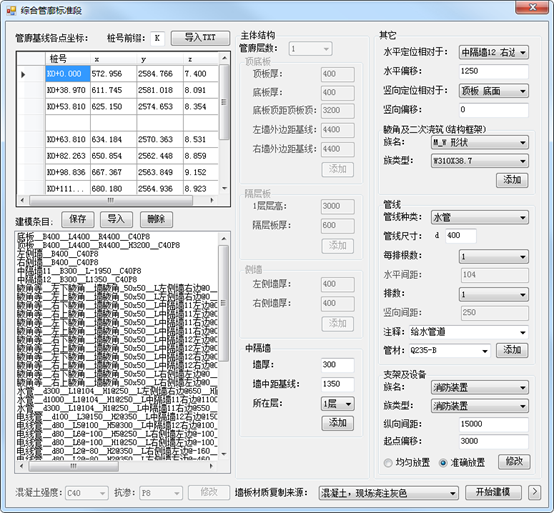Screen dimensions: 554x513
Task: Open the 排数 dropdown
Action: coord(494,294)
